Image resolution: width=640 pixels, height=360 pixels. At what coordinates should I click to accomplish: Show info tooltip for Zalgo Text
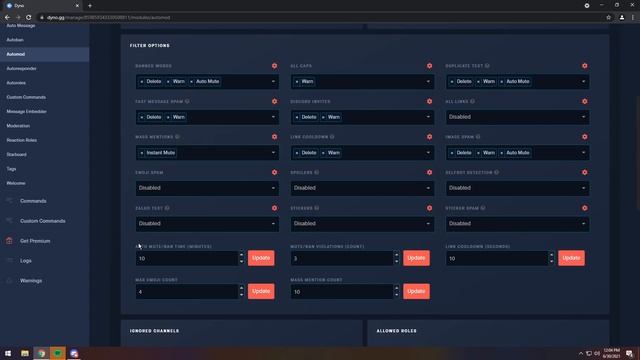click(167, 208)
